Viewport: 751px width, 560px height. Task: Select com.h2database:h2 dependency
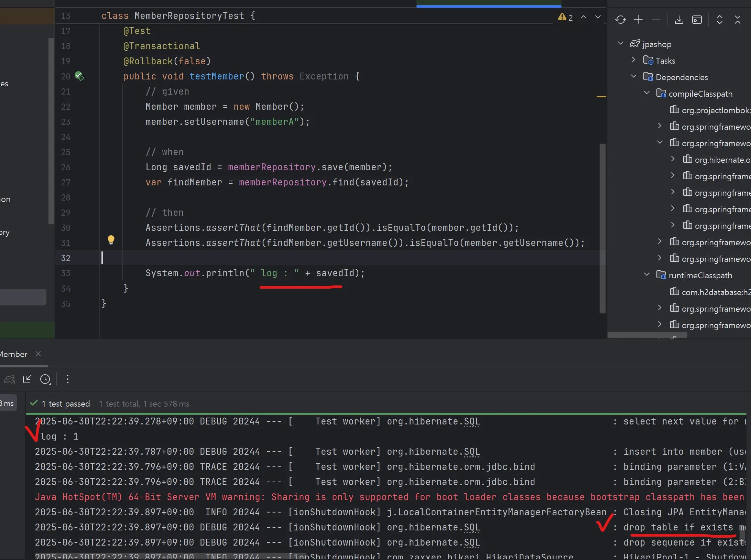pos(716,292)
